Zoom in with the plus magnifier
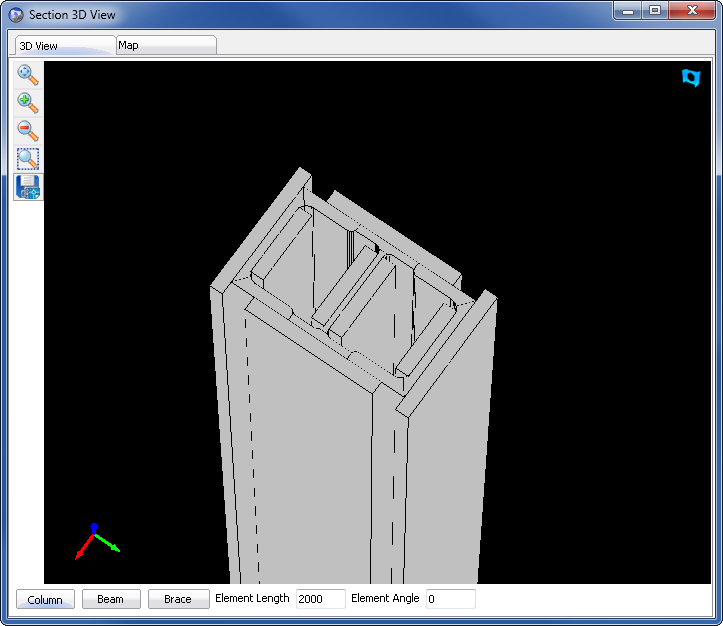 [28, 103]
